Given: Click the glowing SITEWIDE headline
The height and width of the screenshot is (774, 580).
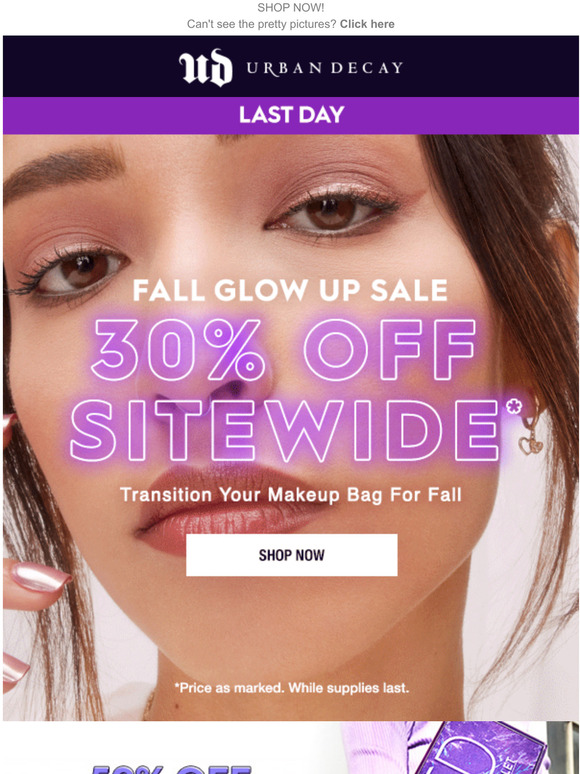Looking at the screenshot, I should (285, 430).
